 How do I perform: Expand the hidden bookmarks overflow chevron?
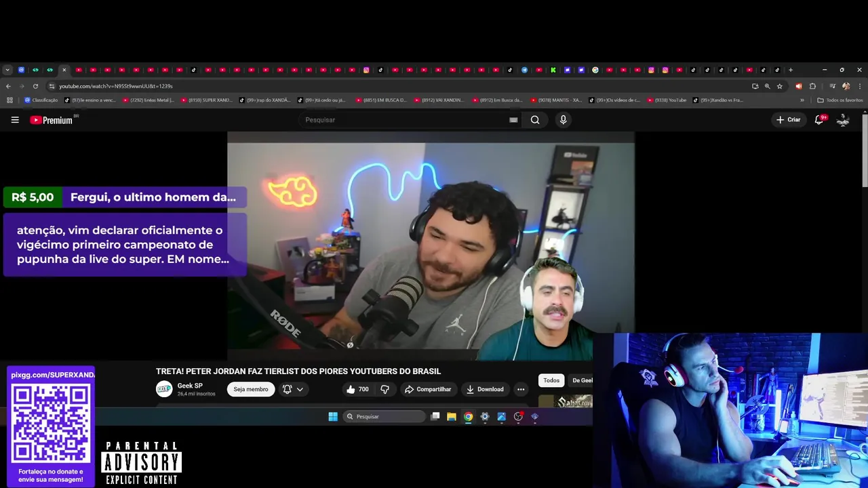click(802, 100)
